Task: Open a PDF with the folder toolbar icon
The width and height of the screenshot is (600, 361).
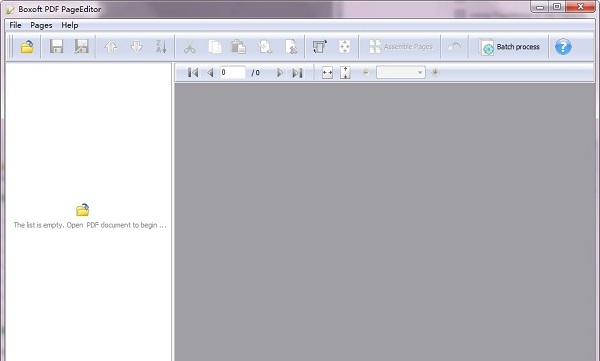Action: (27, 47)
